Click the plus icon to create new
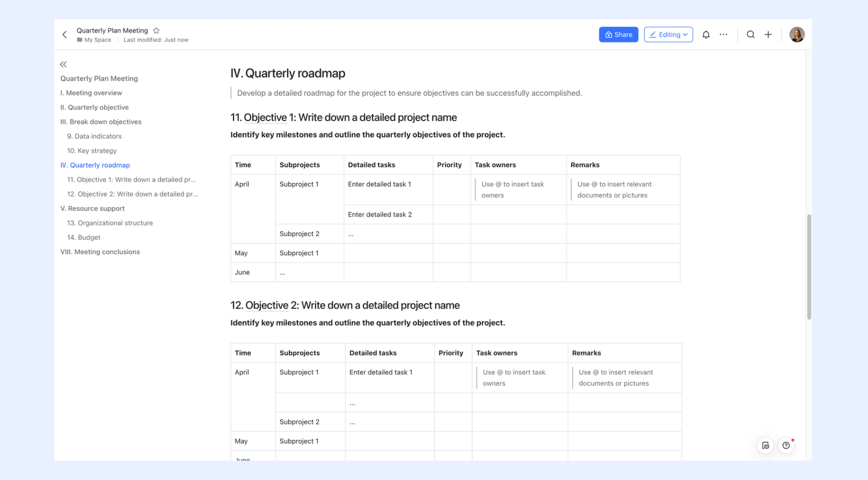Viewport: 868px width, 480px height. pos(768,35)
